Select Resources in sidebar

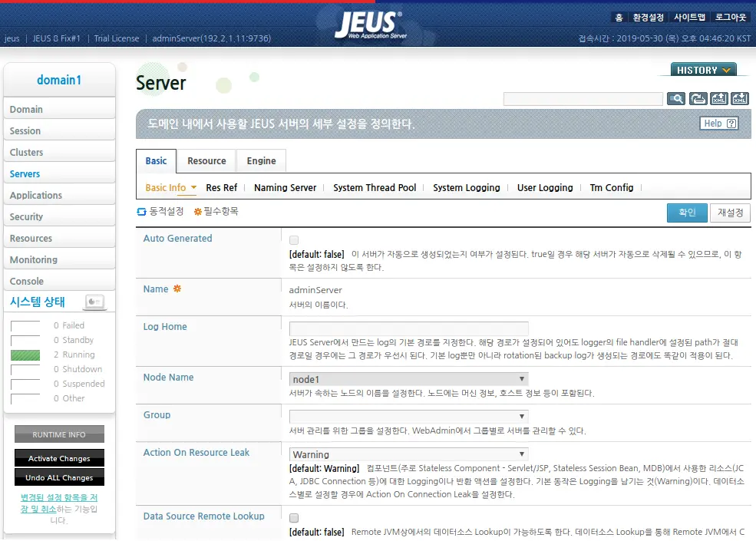pos(59,238)
